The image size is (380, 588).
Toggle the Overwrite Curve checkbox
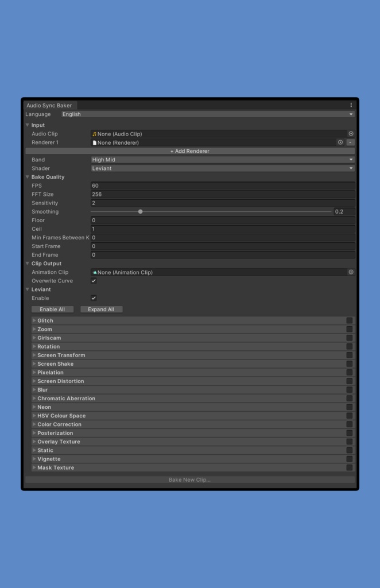tap(94, 281)
